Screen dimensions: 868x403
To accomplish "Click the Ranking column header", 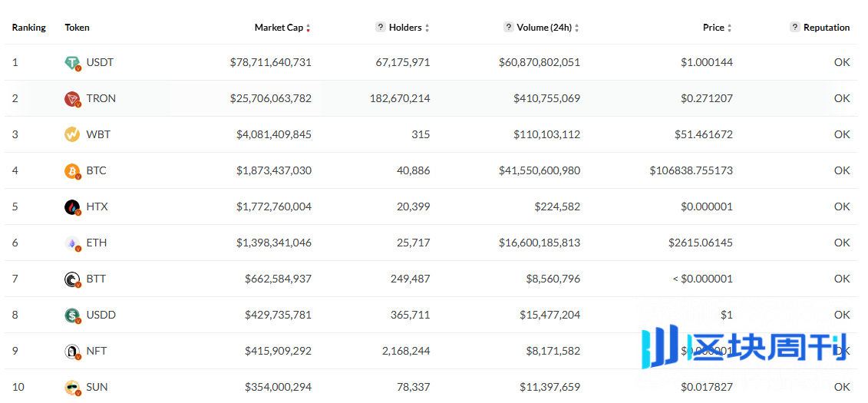I will click(x=29, y=27).
